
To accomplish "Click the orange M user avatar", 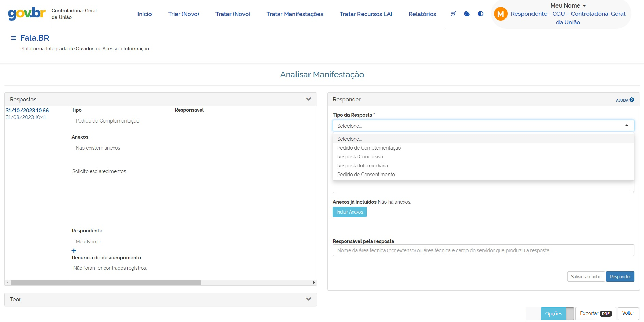I will (x=500, y=14).
